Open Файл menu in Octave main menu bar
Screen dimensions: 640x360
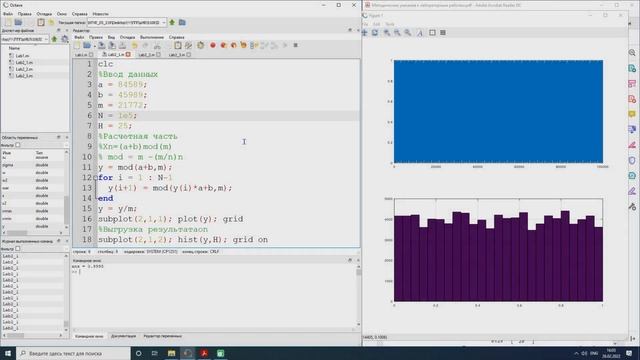click(x=8, y=14)
